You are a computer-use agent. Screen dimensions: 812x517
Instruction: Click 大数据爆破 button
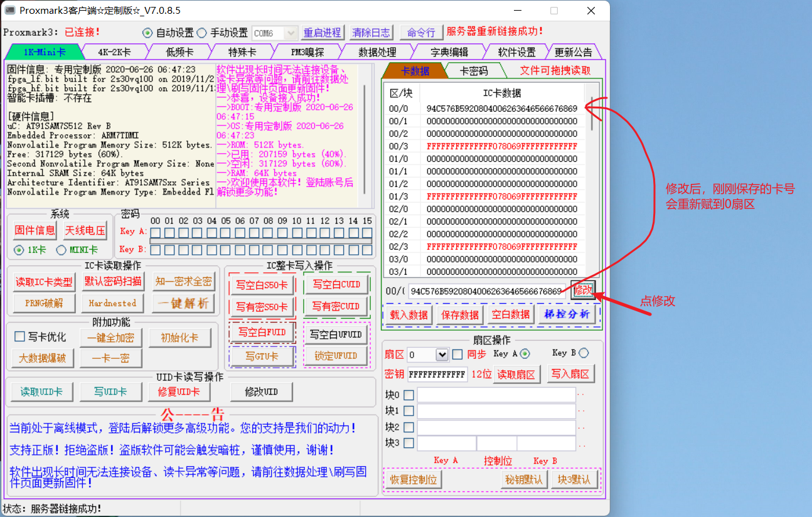pyautogui.click(x=42, y=358)
